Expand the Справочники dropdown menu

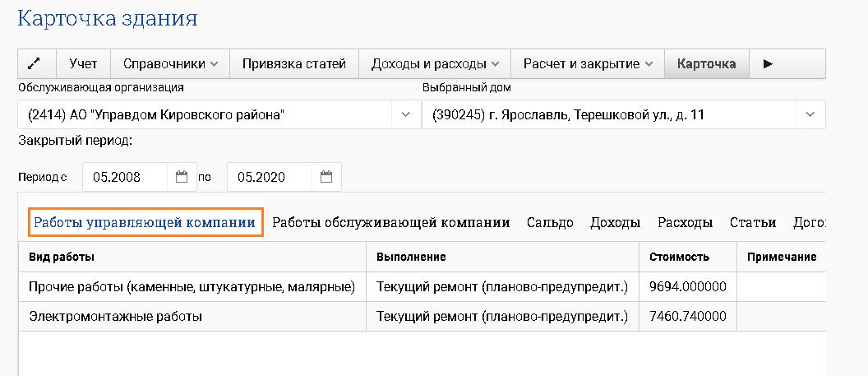point(170,63)
